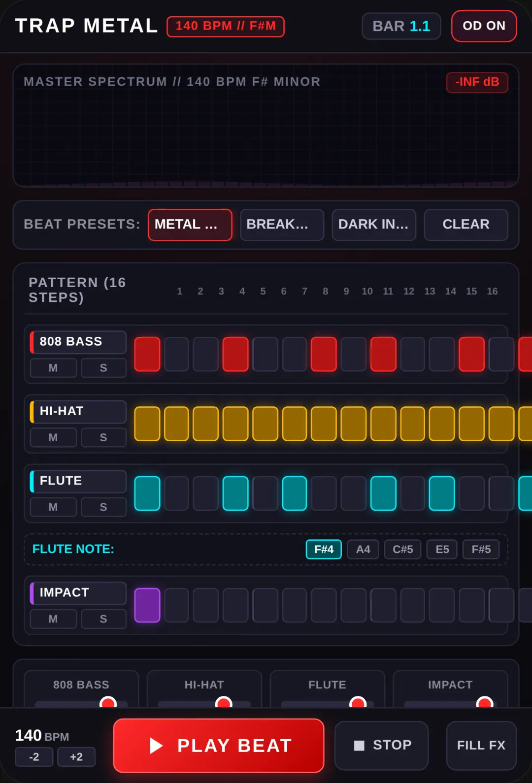Image resolution: width=532 pixels, height=783 pixels.
Task: Increase tempo with +2 button
Action: (x=76, y=757)
